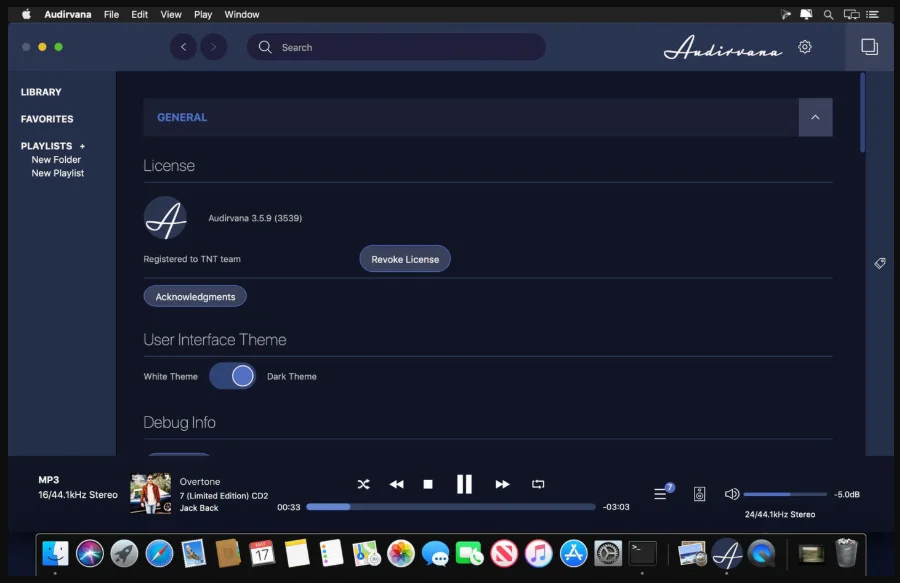Go to LIBRARY in sidebar
Viewport: 900px width, 583px height.
tap(41, 92)
